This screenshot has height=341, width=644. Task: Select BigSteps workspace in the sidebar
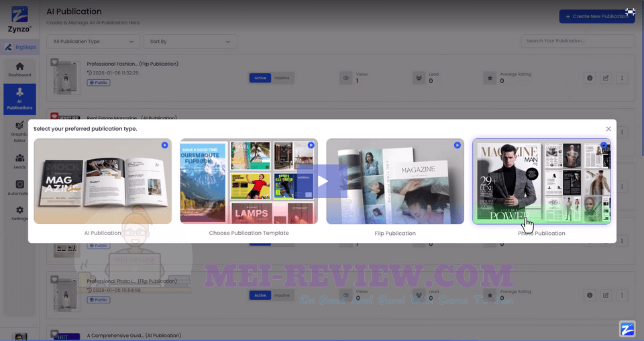[x=21, y=47]
